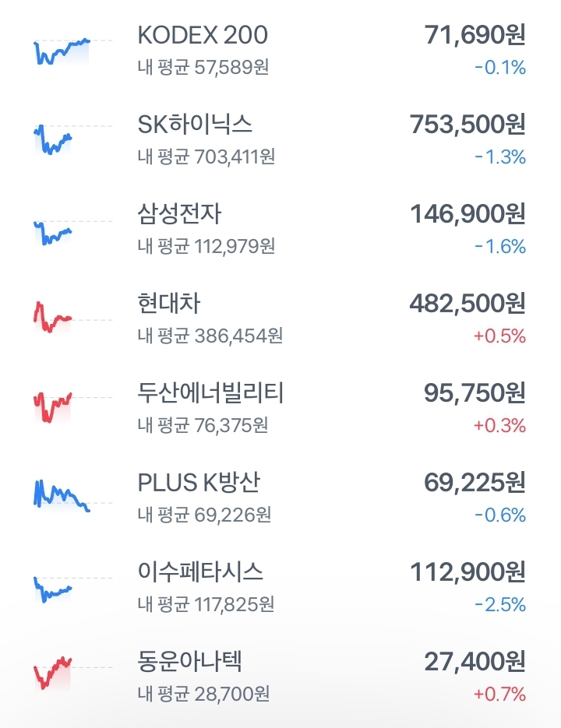The width and height of the screenshot is (561, 728).
Task: Select the 삼성전자 stock name
Action: [x=179, y=214]
